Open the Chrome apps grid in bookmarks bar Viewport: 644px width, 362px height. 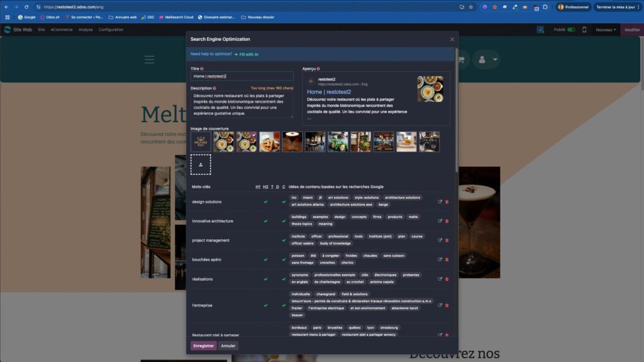coord(8,17)
